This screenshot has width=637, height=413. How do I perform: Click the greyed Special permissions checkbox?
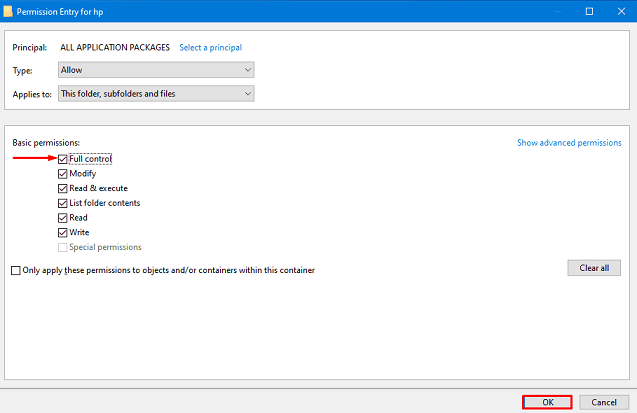click(x=63, y=247)
